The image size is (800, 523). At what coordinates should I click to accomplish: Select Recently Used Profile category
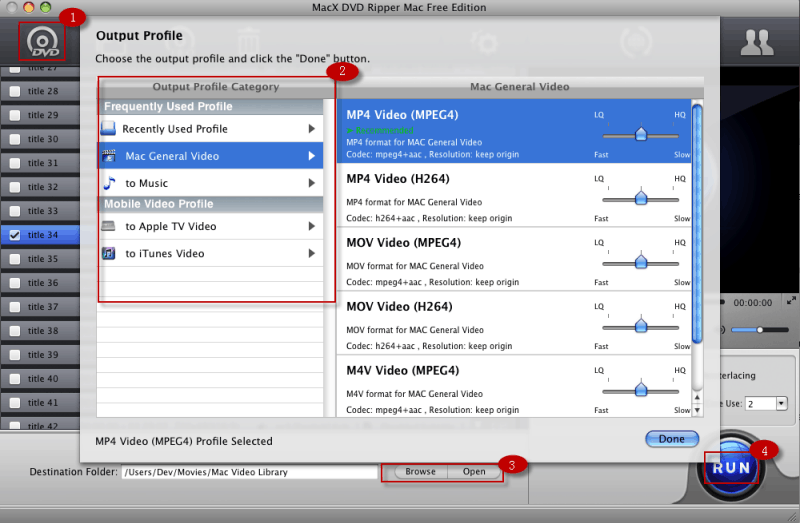coord(210,129)
